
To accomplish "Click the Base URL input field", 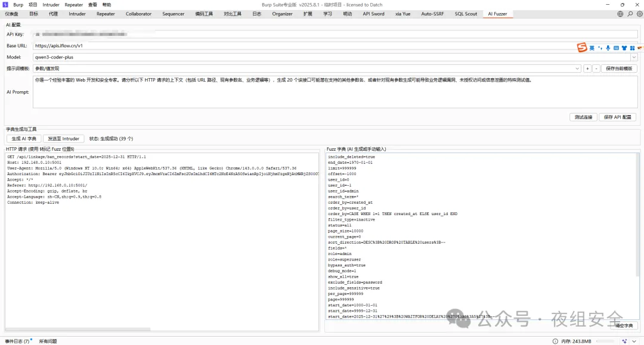I will point(335,45).
